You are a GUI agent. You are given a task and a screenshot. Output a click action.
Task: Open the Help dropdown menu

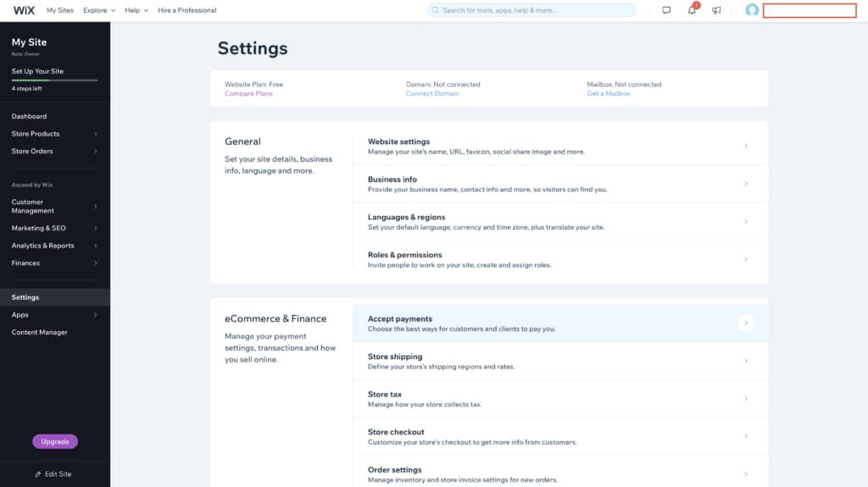tap(136, 10)
